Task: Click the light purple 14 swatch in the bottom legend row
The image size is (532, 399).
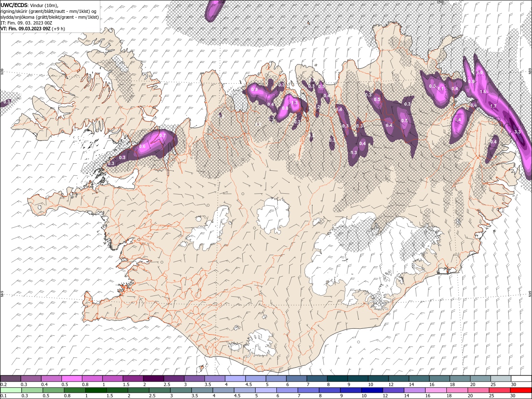Action: [414, 390]
